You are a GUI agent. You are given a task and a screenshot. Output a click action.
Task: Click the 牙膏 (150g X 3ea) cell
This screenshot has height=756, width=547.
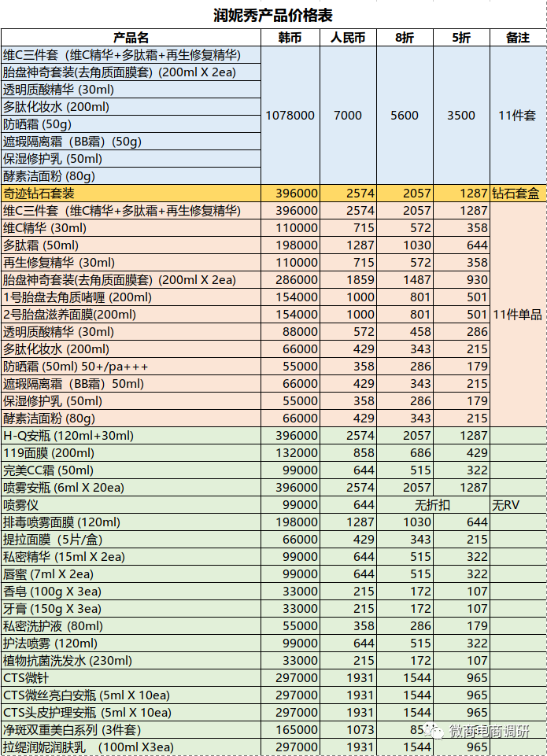(131, 609)
